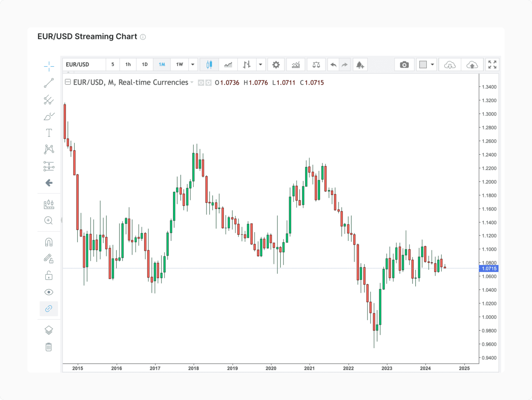Collapse the EUR/USD legend box
This screenshot has height=400, width=532.
pos(68,82)
